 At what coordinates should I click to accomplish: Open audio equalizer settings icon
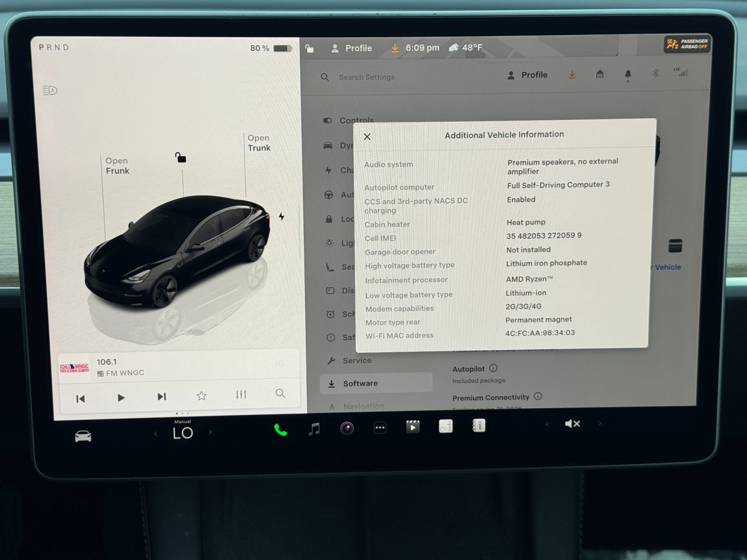241,395
